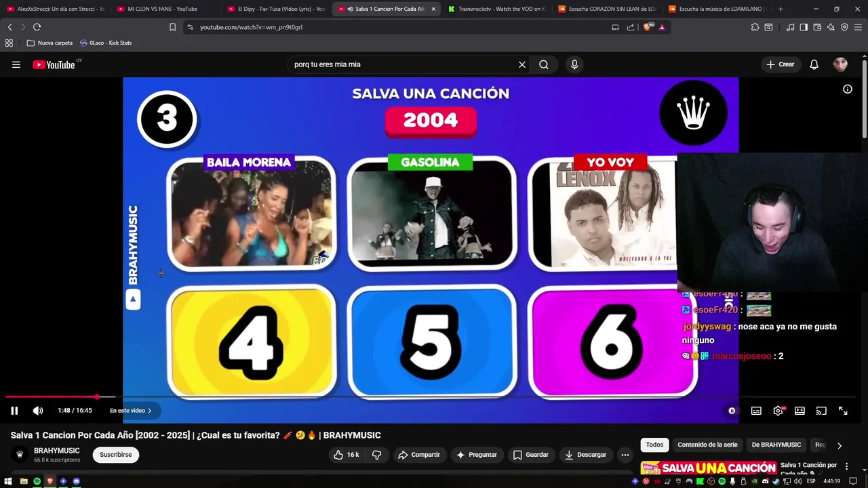Click the share page icon in address bar
Screen dimensions: 868x488
(631, 27)
